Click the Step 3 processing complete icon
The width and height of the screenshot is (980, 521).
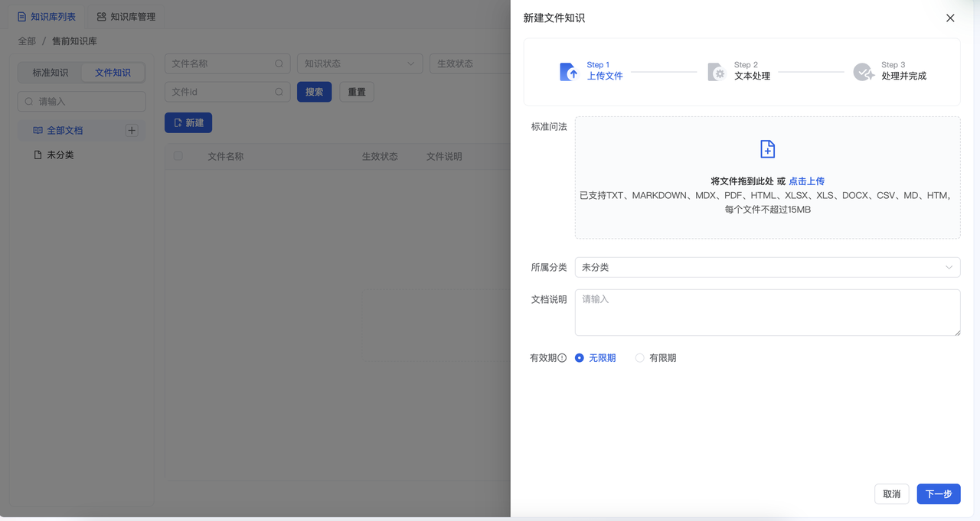[x=864, y=72]
